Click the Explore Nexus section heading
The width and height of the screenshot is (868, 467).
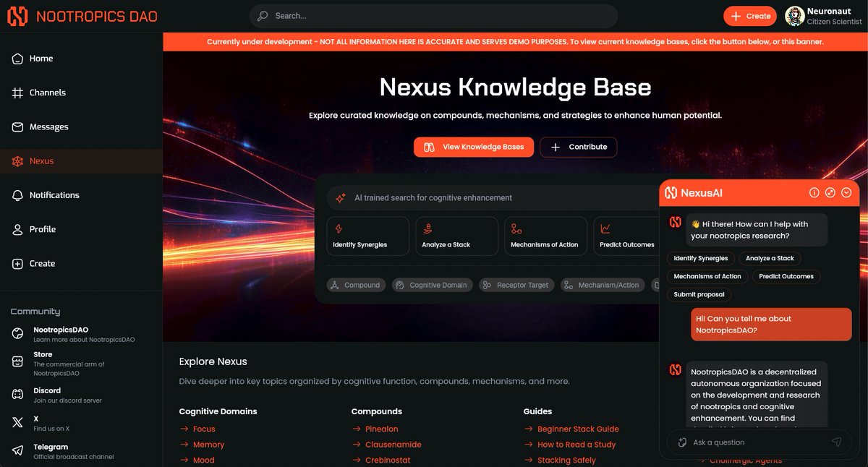tap(213, 361)
